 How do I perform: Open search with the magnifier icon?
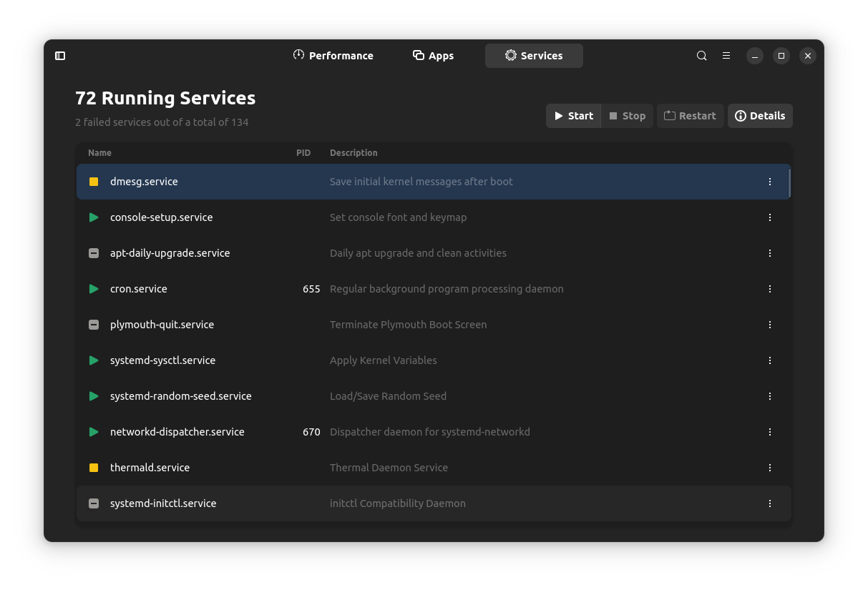[x=701, y=55]
